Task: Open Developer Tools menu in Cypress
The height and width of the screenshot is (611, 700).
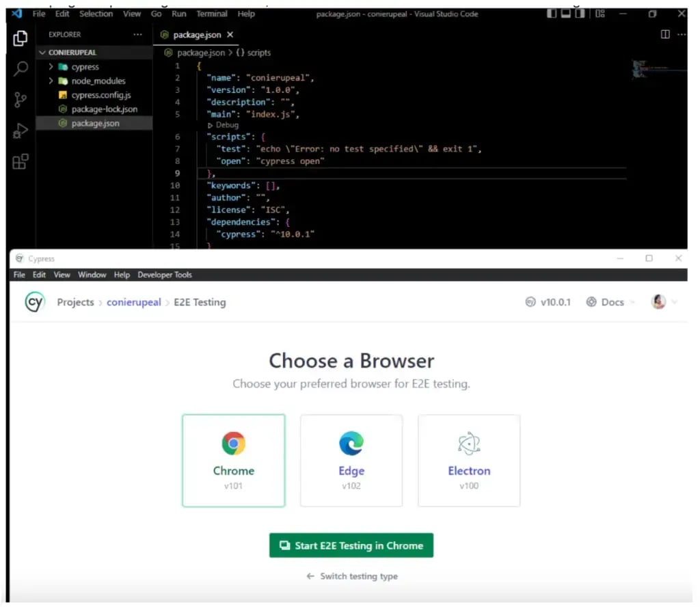Action: click(x=165, y=275)
